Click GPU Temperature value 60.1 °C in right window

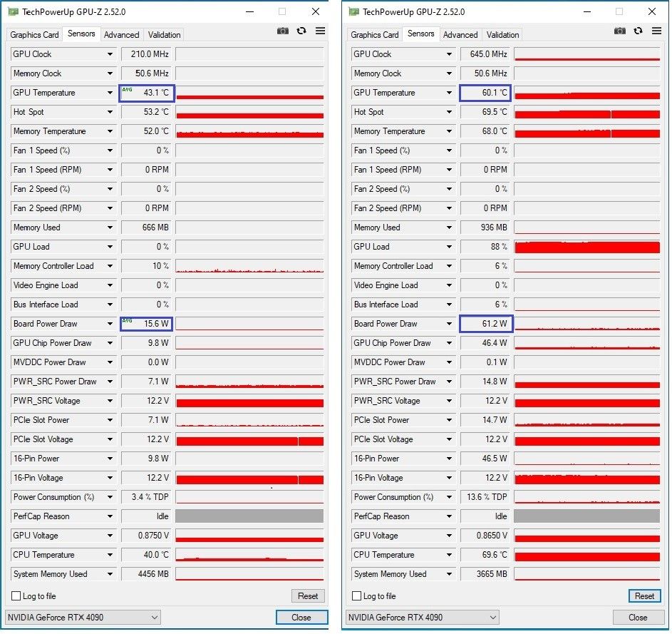tap(485, 93)
